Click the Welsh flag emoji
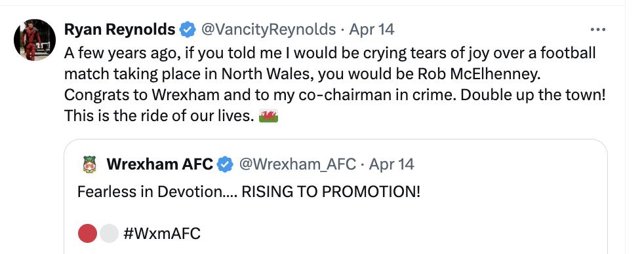 269,117
